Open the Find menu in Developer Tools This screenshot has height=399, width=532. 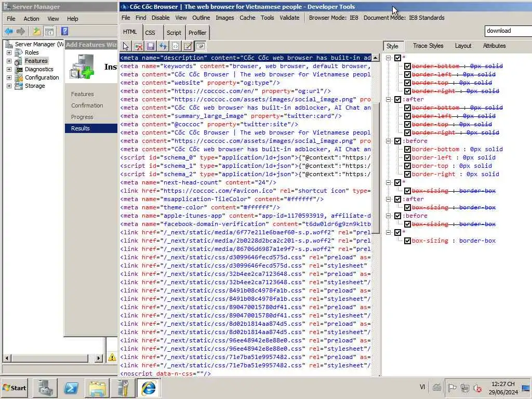click(141, 18)
